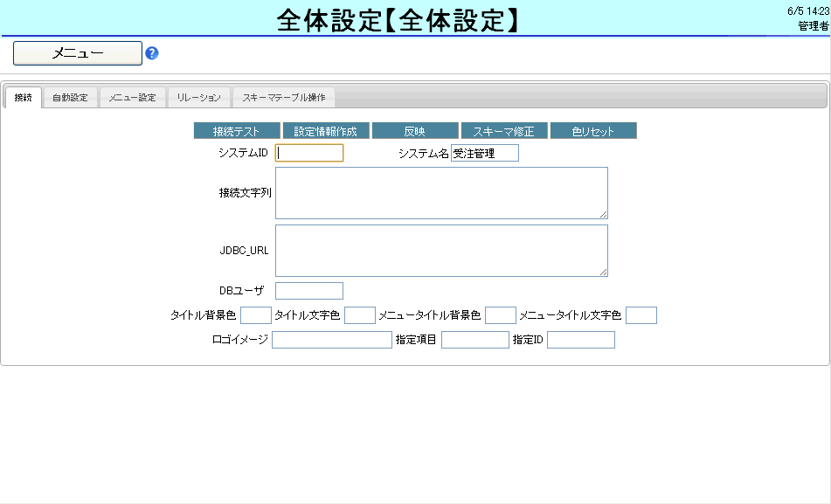
Task: Switch to the 自動設定 tab
Action: pos(70,98)
